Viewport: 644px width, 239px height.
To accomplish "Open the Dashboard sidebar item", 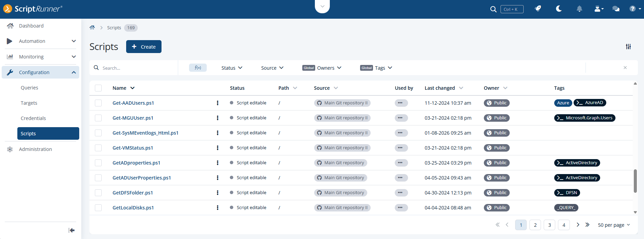I will click(40, 26).
